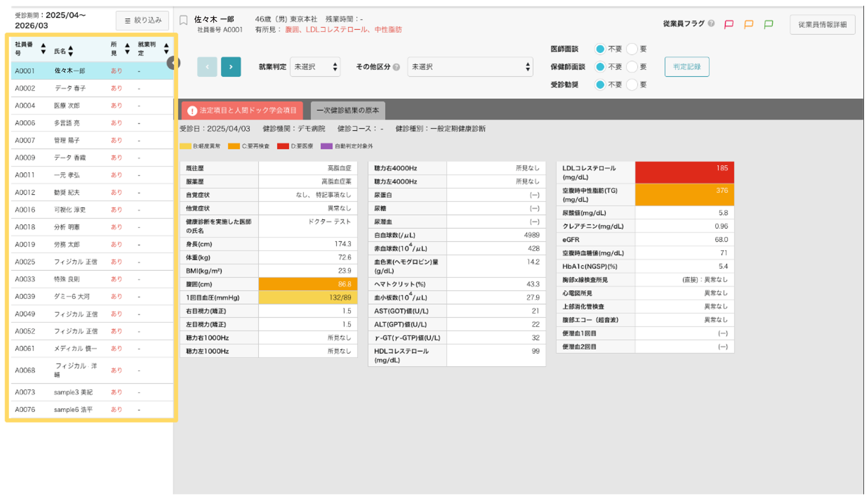This screenshot has height=501, width=868.
Task: Select employee row A0012 勧奨 紀夫
Action: click(92, 192)
